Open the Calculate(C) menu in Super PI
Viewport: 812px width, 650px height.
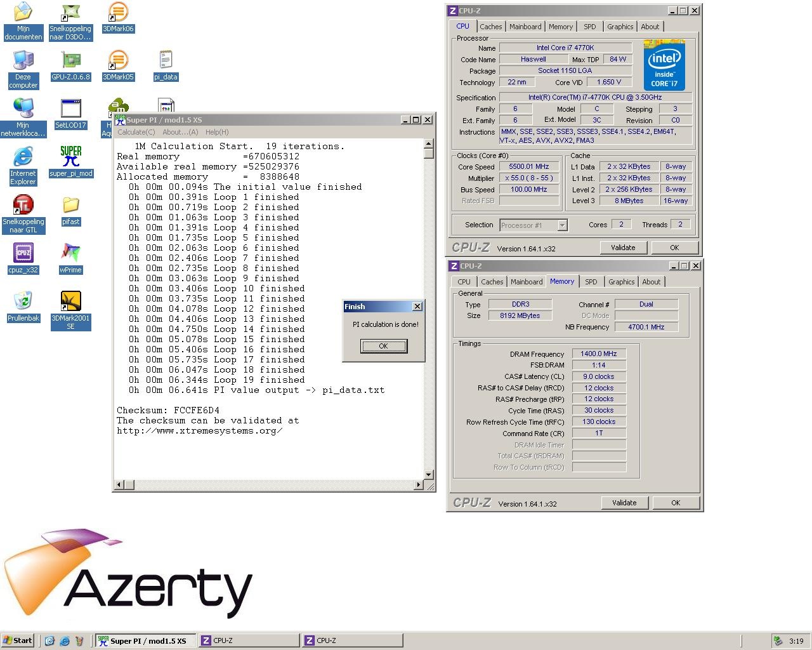[136, 132]
